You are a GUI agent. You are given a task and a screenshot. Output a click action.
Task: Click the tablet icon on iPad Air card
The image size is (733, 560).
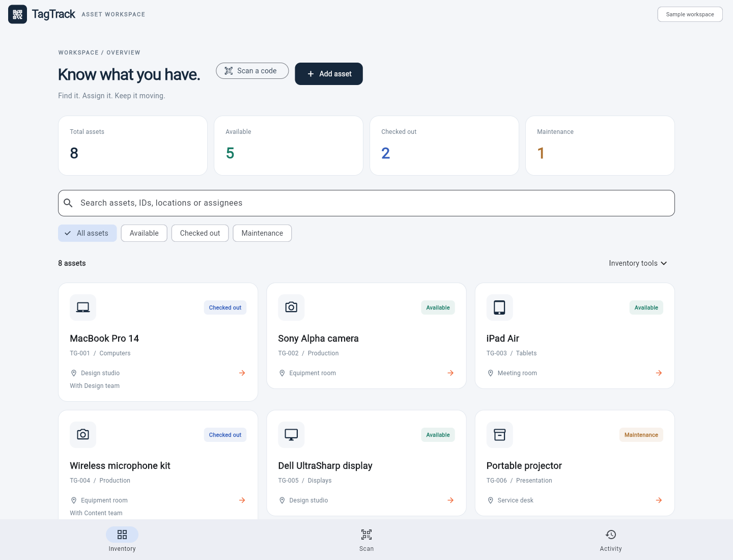499,307
